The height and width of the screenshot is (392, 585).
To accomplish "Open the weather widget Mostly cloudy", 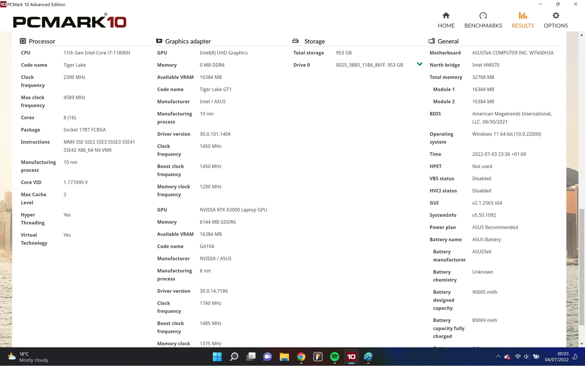I will (28, 357).
